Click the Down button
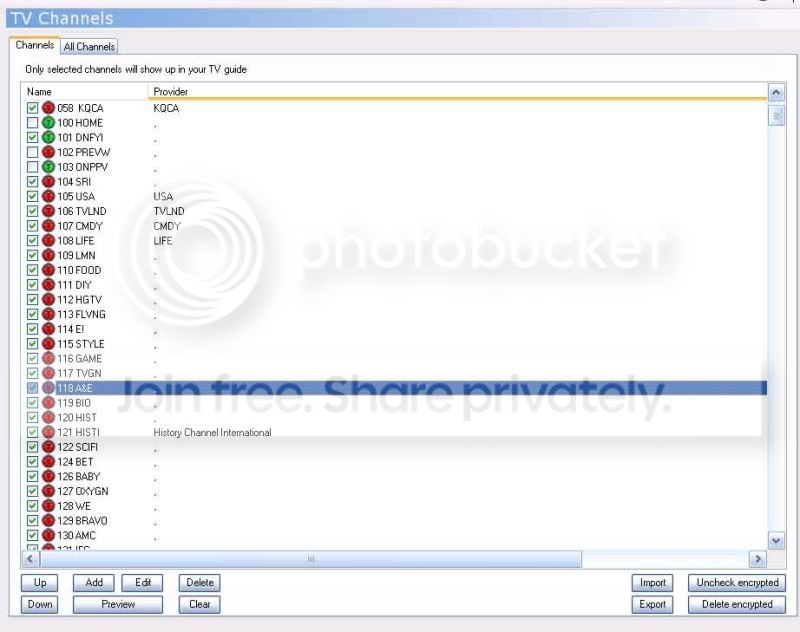 (x=40, y=604)
